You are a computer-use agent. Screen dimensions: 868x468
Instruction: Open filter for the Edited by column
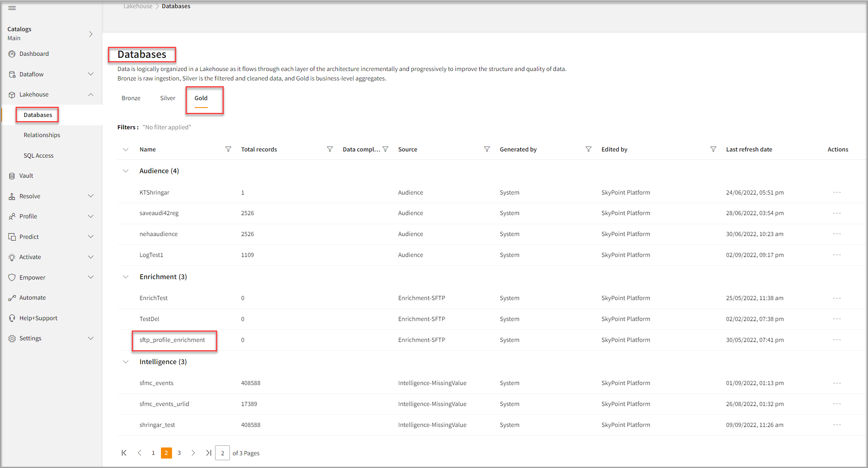pyautogui.click(x=713, y=149)
